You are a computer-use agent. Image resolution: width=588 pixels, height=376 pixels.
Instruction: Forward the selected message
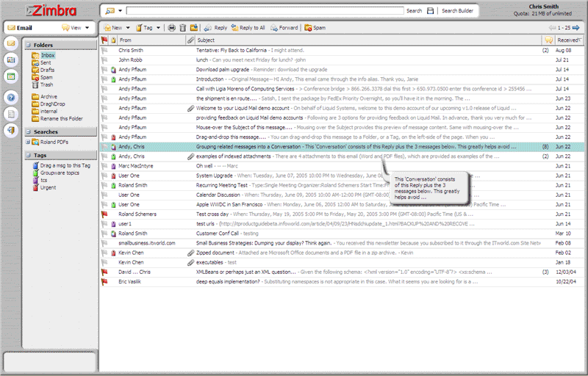(x=284, y=28)
